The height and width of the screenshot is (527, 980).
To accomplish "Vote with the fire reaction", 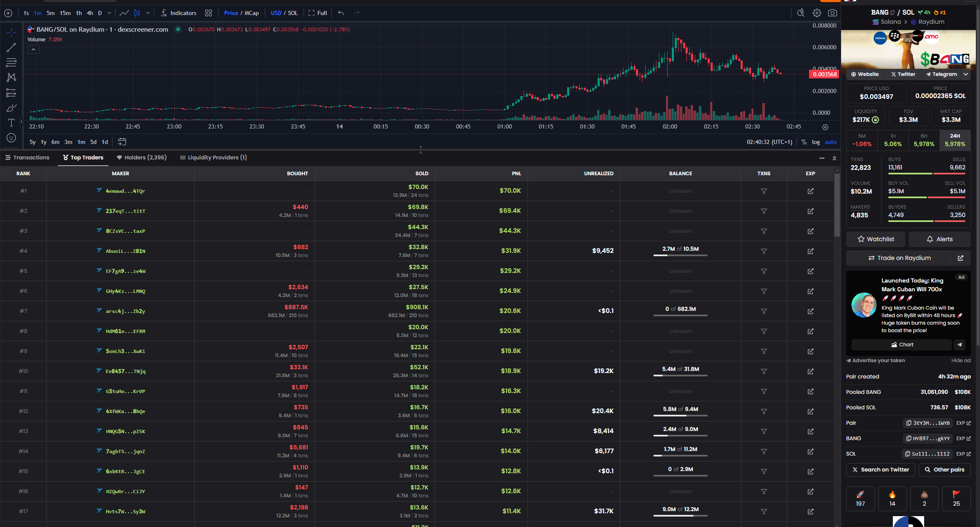I will click(892, 499).
